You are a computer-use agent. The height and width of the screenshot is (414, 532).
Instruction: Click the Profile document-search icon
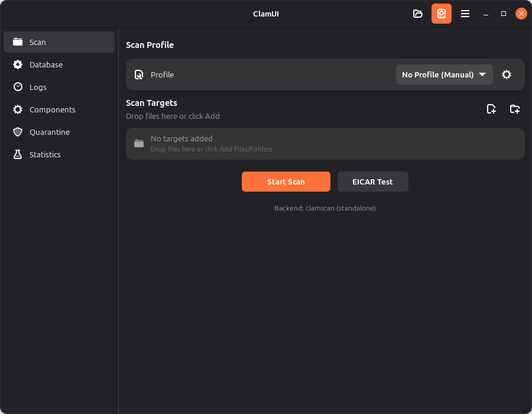(x=139, y=75)
